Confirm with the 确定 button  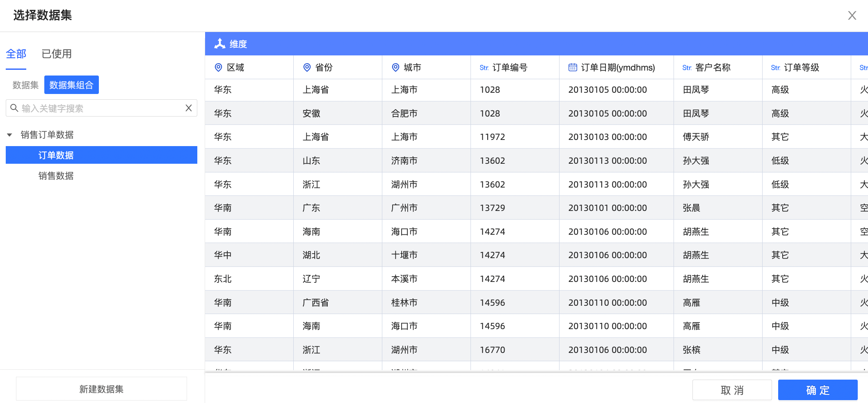point(818,390)
